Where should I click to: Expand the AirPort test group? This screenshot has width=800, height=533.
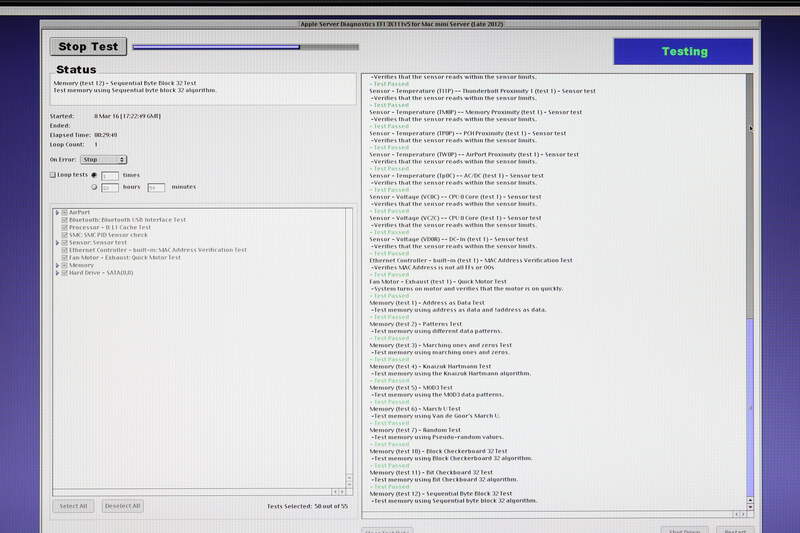tap(57, 212)
